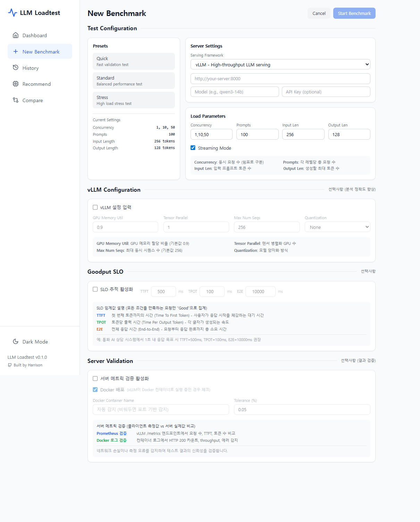Click the '256 tokens' input length value
The height and width of the screenshot is (522, 420).
(165, 141)
